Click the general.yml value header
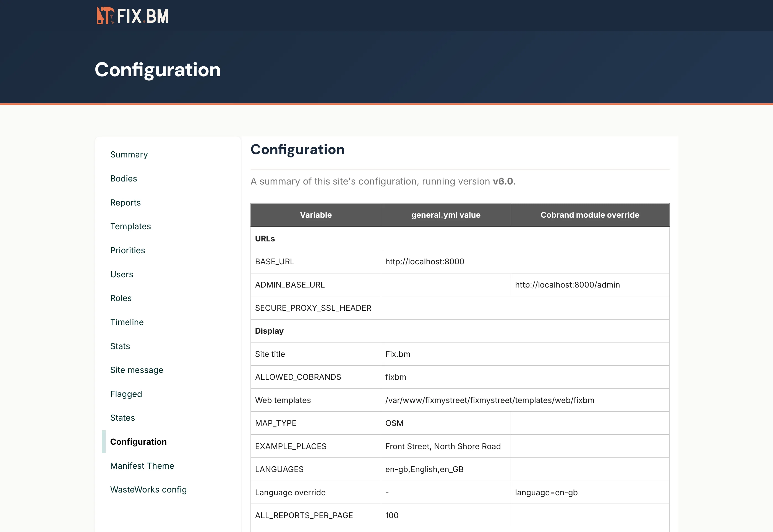This screenshot has height=532, width=773. pos(445,215)
